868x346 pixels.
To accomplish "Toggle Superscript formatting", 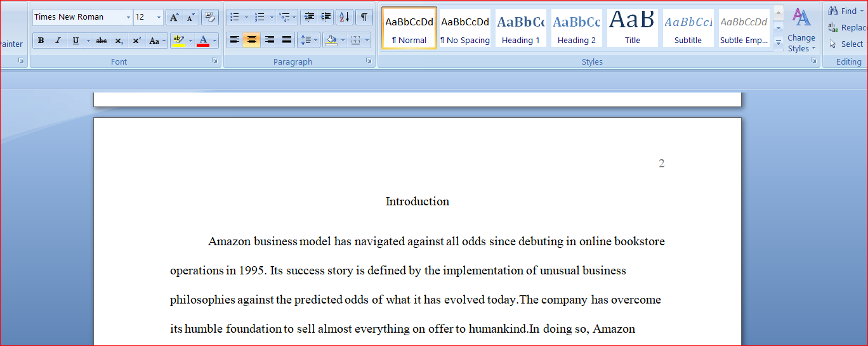I will point(136,41).
